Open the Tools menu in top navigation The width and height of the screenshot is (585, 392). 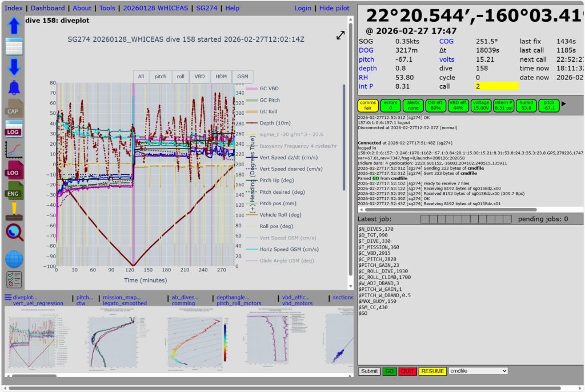coord(107,8)
